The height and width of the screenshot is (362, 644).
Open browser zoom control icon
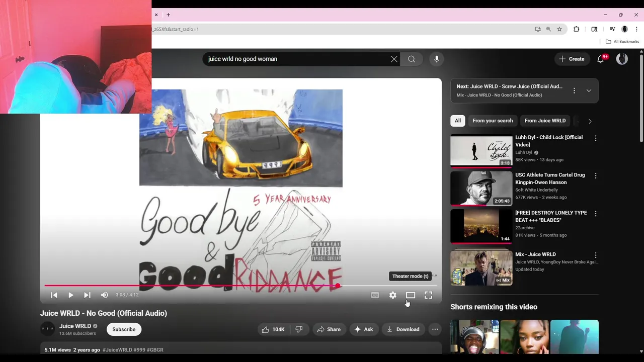point(548,29)
